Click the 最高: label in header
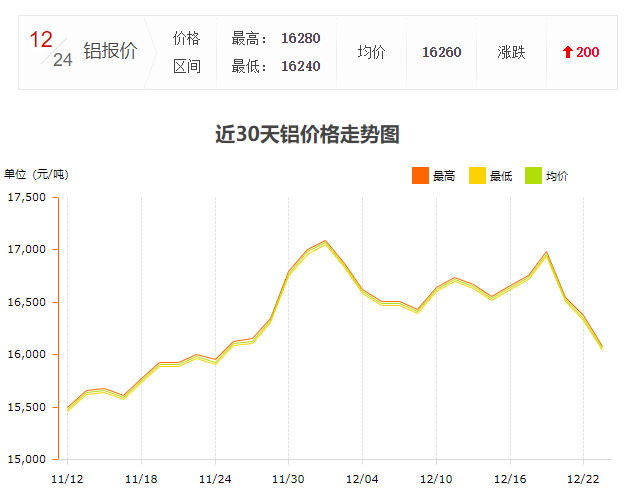 click(x=249, y=39)
